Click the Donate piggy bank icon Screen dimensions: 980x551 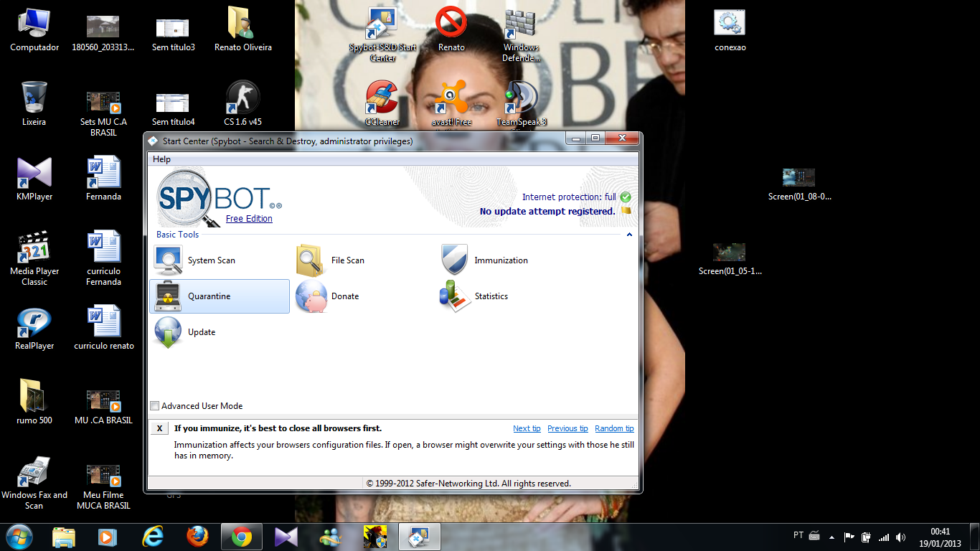pyautogui.click(x=311, y=296)
